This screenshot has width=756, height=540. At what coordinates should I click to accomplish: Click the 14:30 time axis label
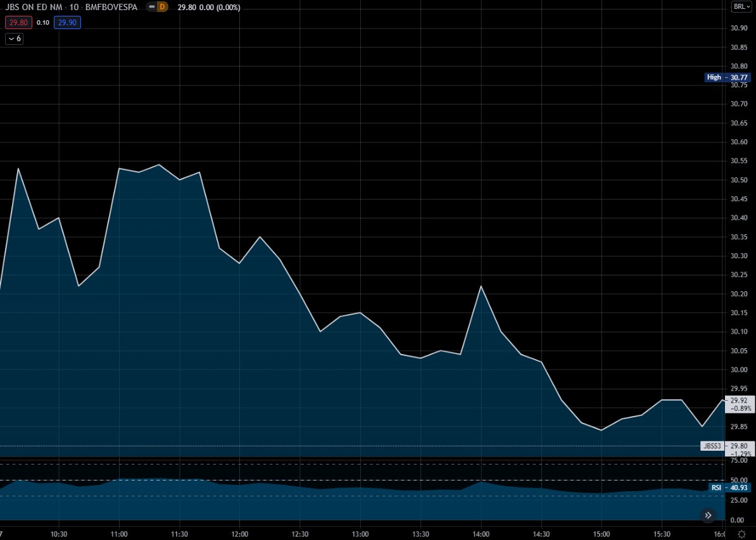(541, 534)
